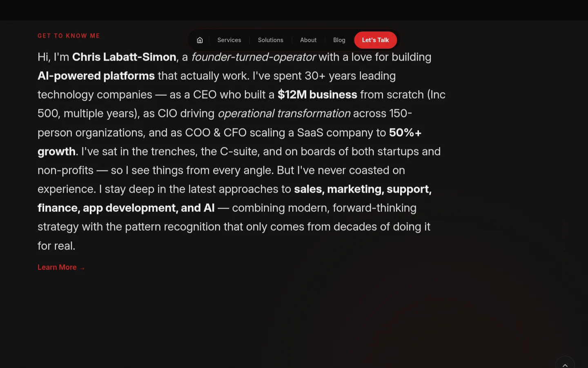Image resolution: width=588 pixels, height=368 pixels.
Task: Click the AI-powered platforms bold text
Action: click(x=96, y=76)
